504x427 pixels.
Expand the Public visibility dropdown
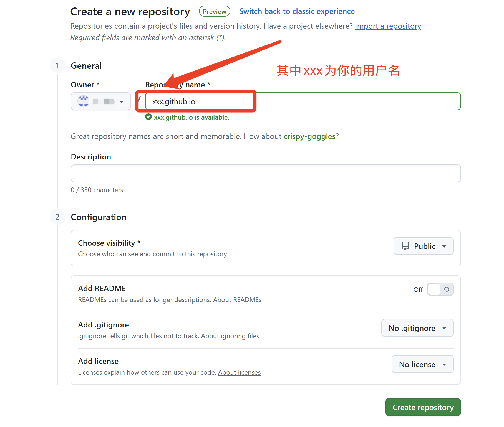tap(424, 246)
